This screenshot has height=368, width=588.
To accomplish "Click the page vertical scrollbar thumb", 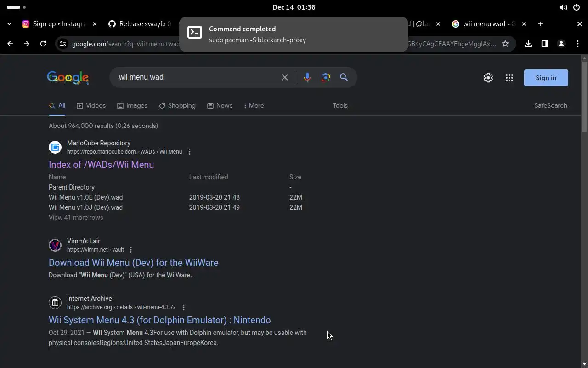I will (x=584, y=97).
